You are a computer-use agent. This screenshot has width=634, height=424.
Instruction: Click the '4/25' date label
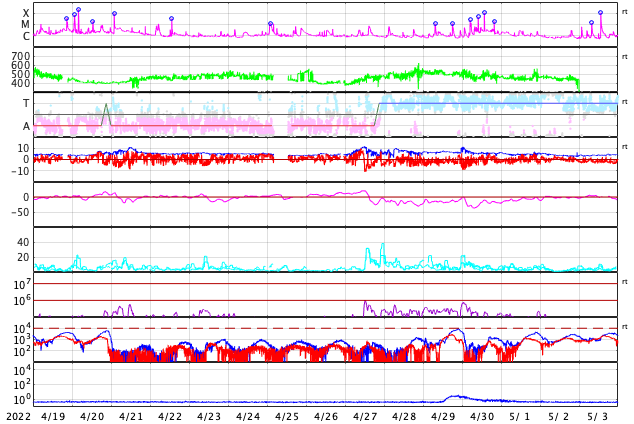287,416
